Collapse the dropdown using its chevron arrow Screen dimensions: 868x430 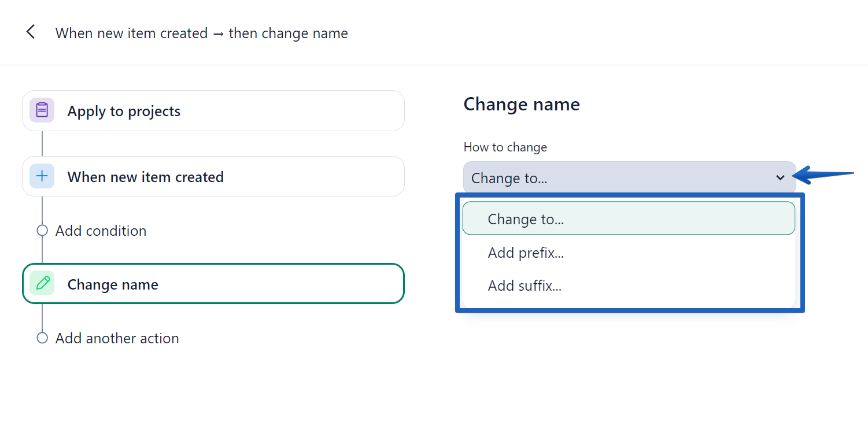coord(780,178)
